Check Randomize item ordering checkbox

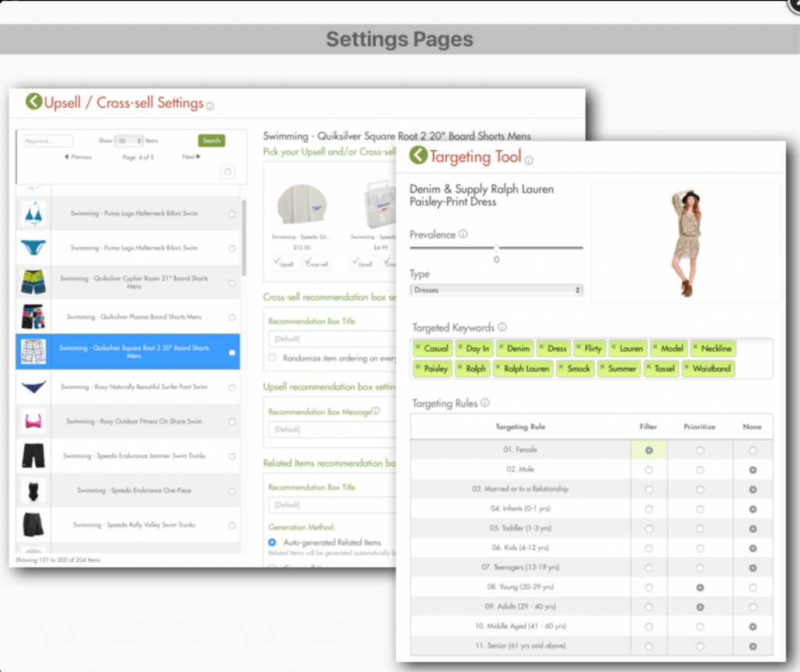click(272, 357)
